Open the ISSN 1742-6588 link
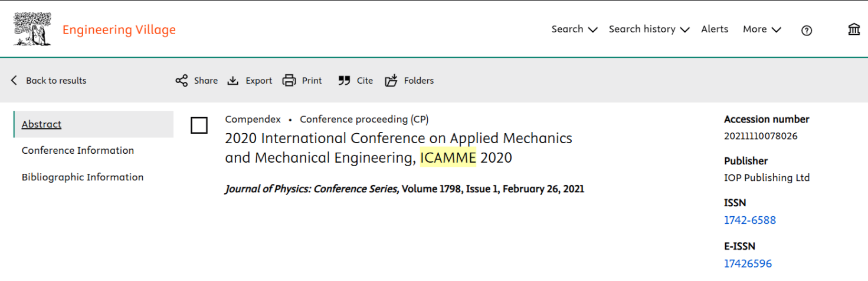The height and width of the screenshot is (281, 868). (x=749, y=220)
